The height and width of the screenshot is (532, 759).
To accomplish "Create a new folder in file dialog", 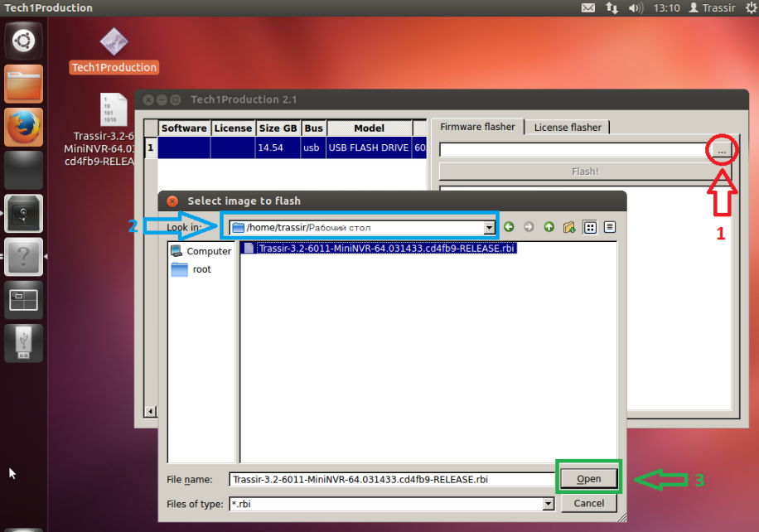I will tap(569, 227).
